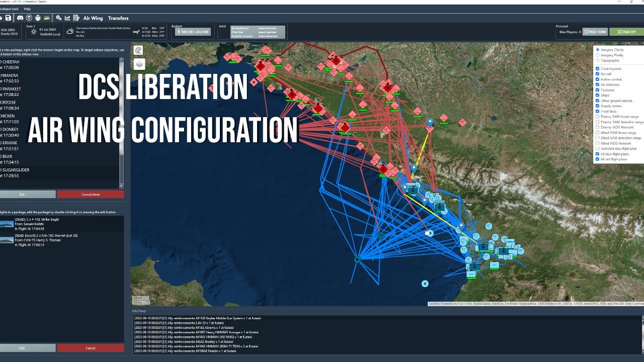Toggle Other ground objects layer
The image size is (644, 362).
click(597, 101)
